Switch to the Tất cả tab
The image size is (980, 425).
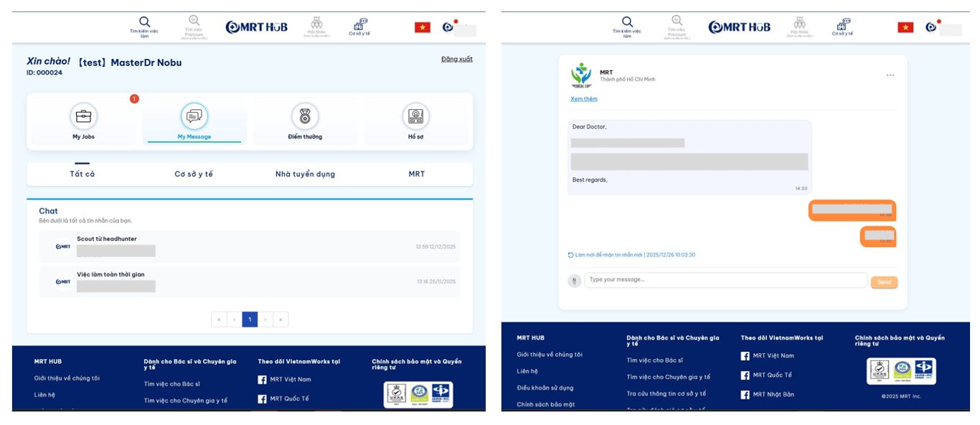[81, 174]
